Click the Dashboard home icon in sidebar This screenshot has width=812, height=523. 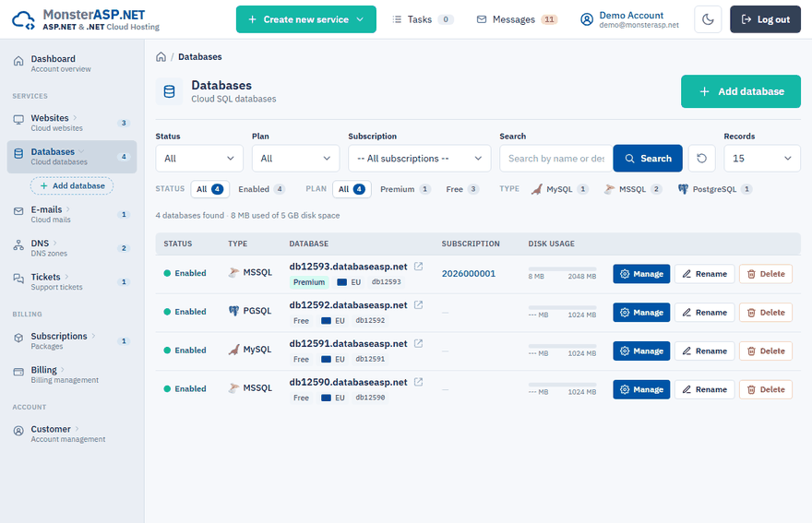coord(18,62)
